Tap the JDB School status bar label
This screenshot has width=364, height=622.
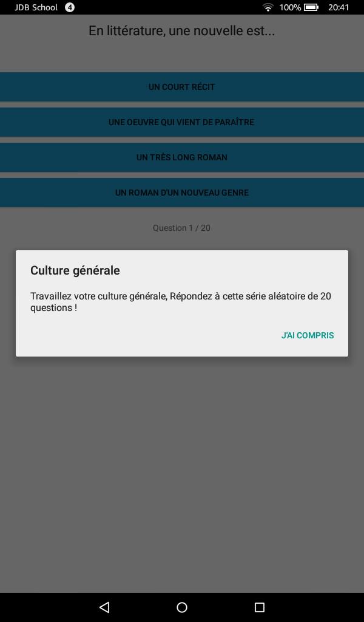36,7
